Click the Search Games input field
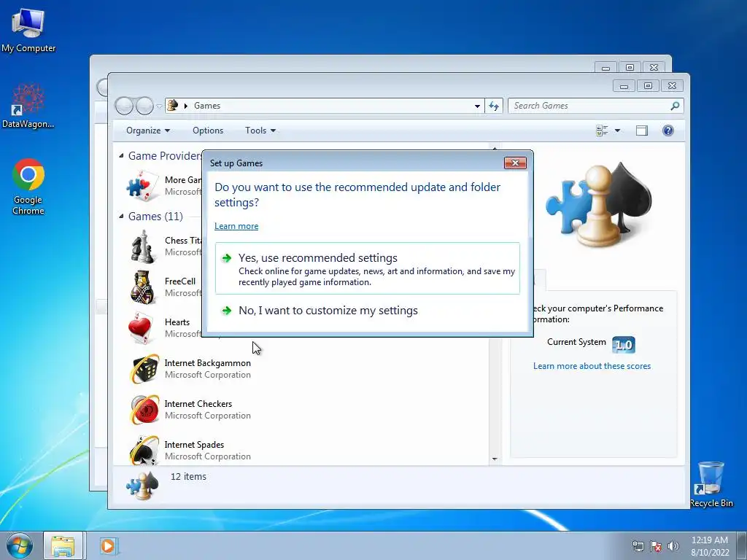747x560 pixels. tap(589, 106)
